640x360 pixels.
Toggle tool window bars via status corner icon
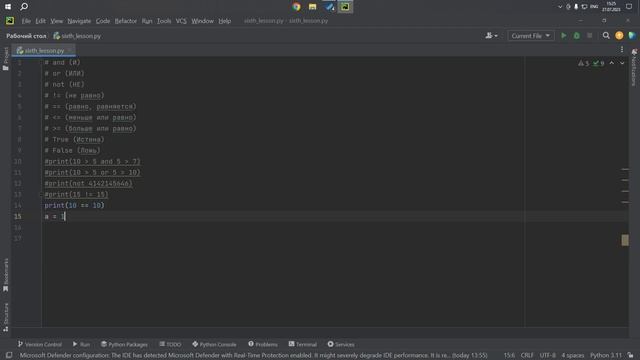pyautogui.click(x=9, y=356)
